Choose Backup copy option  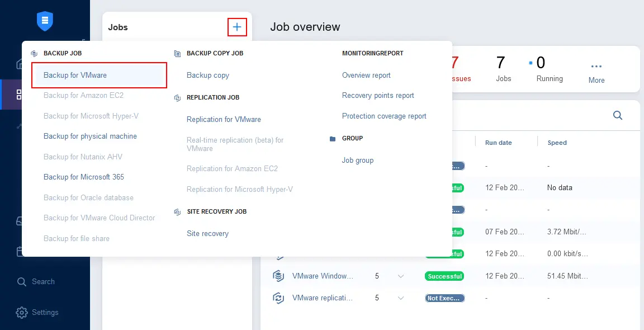[208, 75]
